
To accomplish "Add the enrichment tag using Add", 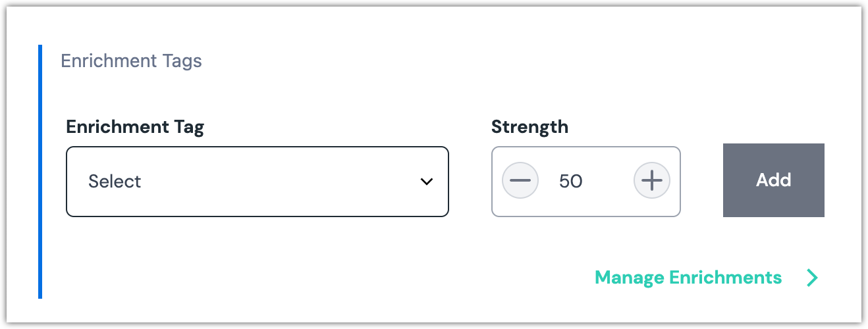I will pos(773,180).
